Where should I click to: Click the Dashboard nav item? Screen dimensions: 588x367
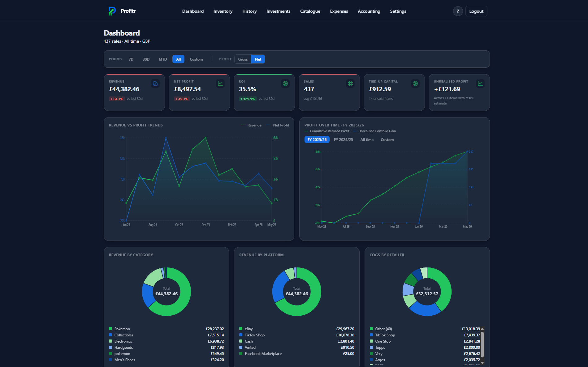[x=193, y=11]
